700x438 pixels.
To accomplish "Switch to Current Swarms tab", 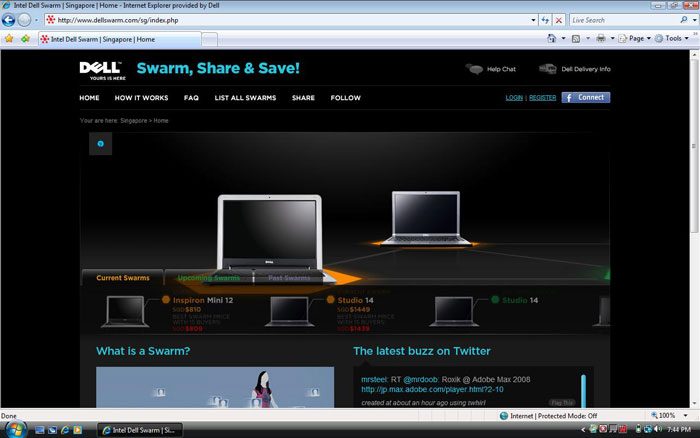I will click(123, 278).
